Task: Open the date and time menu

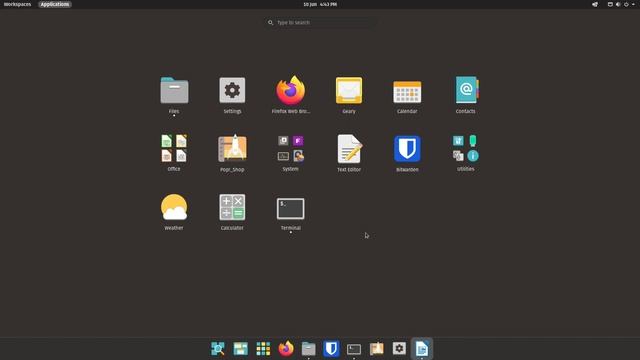Action: click(x=320, y=4)
